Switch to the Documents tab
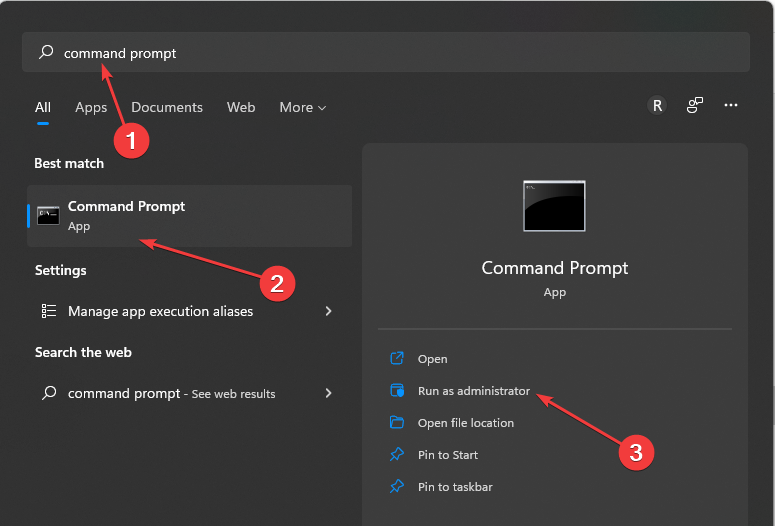The height and width of the screenshot is (526, 775). [x=167, y=107]
